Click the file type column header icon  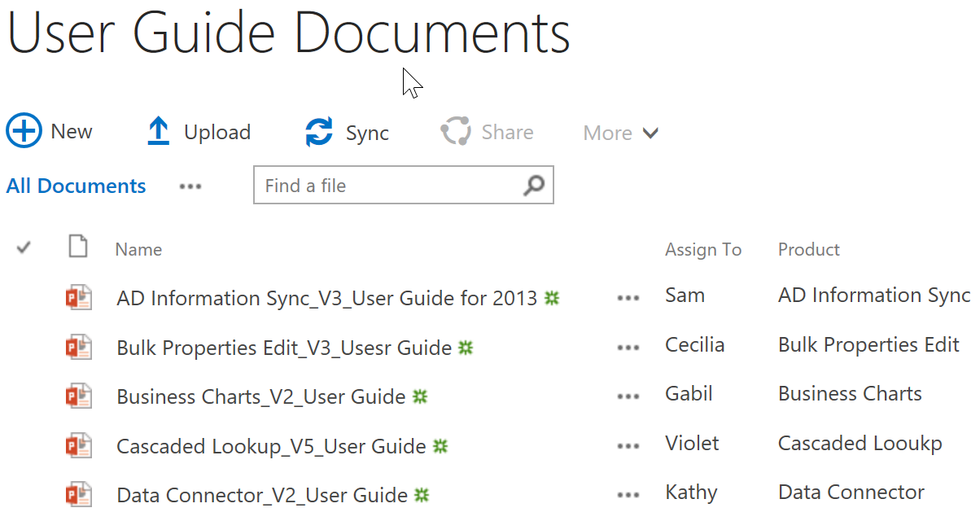coord(77,247)
